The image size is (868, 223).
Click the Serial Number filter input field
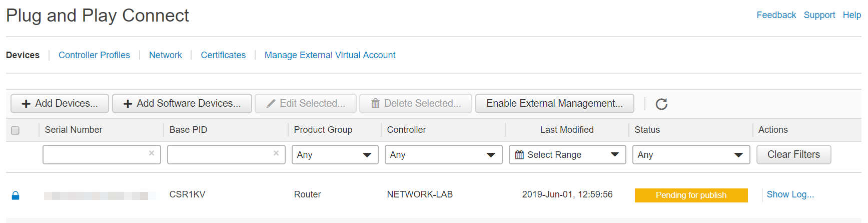102,155
